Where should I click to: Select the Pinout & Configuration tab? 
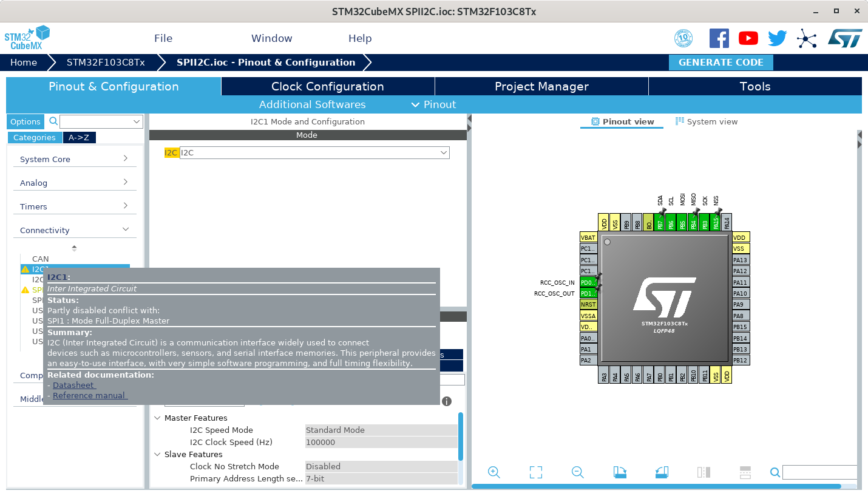(114, 86)
